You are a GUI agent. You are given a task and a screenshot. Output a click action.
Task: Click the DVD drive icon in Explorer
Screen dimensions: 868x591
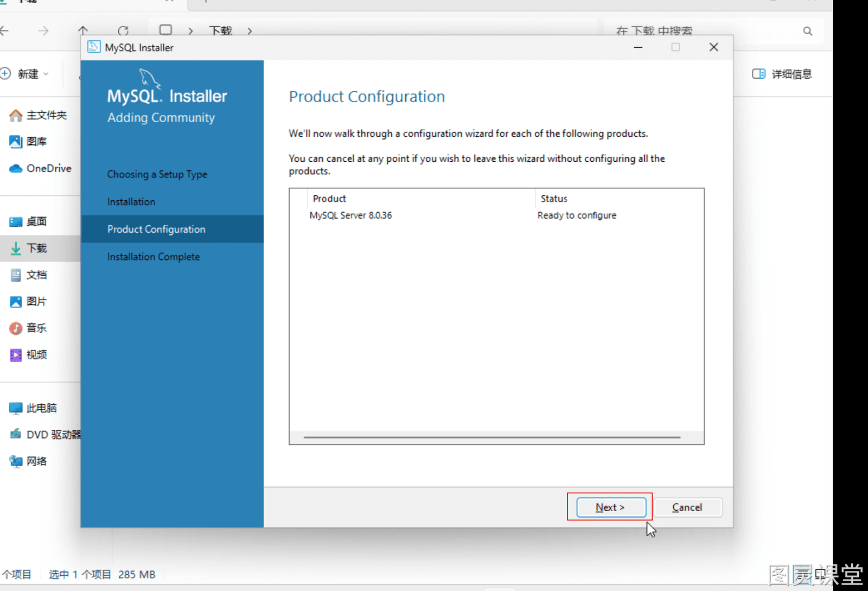pos(16,434)
